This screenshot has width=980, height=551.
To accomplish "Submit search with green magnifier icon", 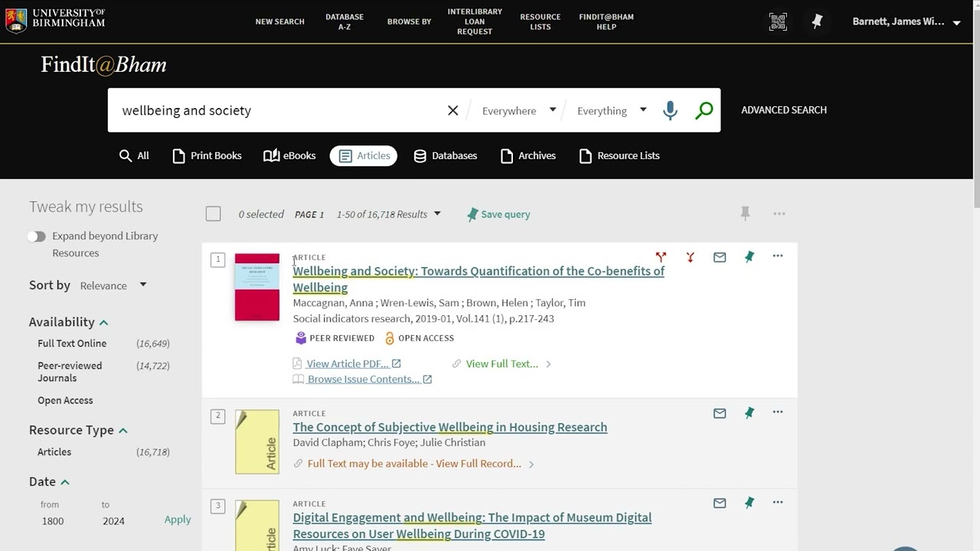I will [x=704, y=110].
